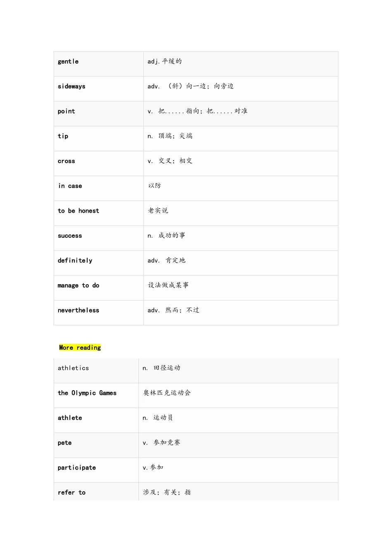Click the word 'athlete' in the second table
392x555 pixels.
(70, 418)
